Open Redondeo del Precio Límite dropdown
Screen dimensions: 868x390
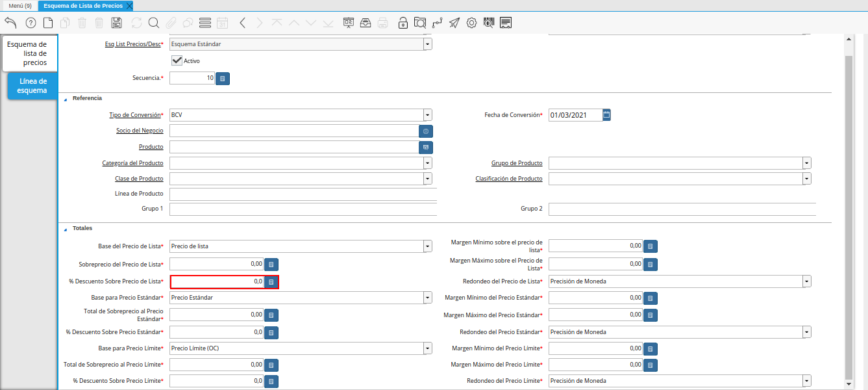pyautogui.click(x=806, y=381)
